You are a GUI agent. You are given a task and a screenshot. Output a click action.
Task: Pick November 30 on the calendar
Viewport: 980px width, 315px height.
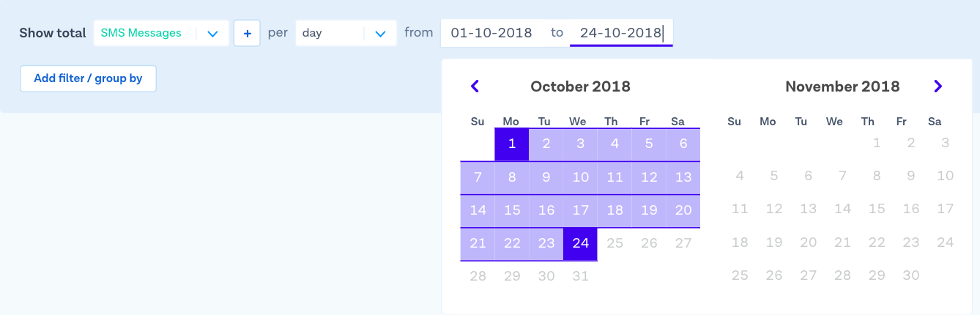[x=911, y=276]
